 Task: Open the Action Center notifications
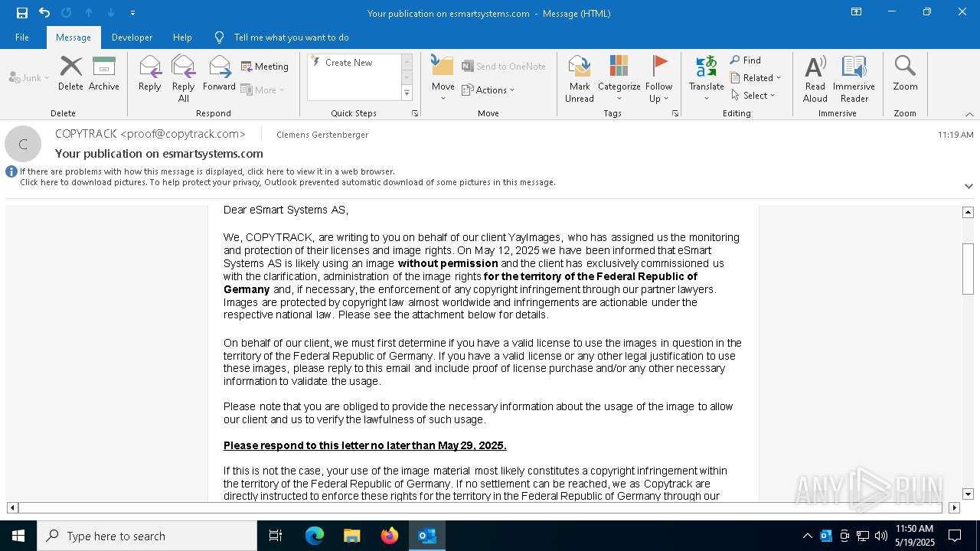pyautogui.click(x=955, y=536)
